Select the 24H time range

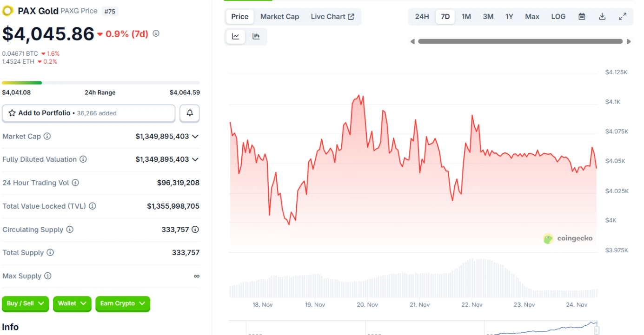pyautogui.click(x=422, y=17)
